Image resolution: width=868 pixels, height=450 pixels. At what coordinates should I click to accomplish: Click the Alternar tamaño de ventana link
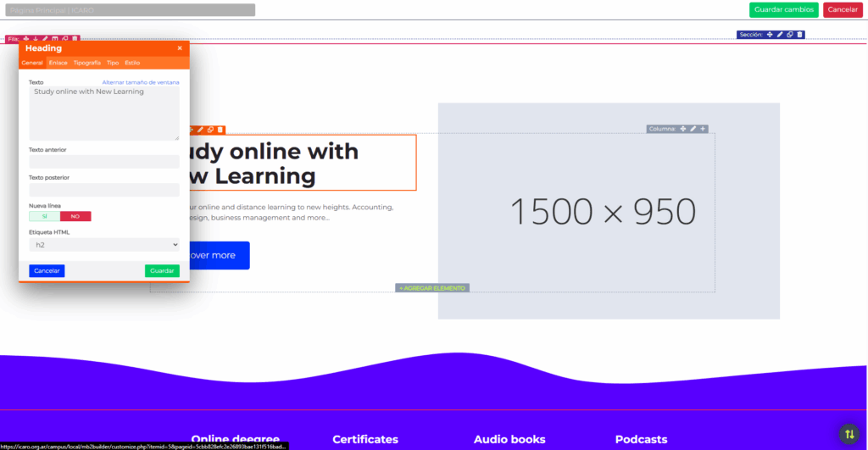click(141, 82)
